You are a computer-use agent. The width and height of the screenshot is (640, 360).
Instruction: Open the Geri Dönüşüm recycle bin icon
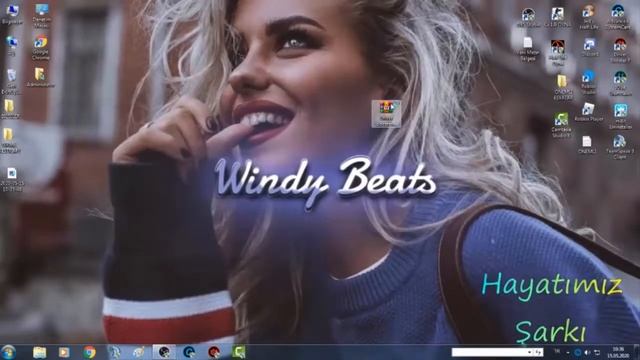pos(11,81)
